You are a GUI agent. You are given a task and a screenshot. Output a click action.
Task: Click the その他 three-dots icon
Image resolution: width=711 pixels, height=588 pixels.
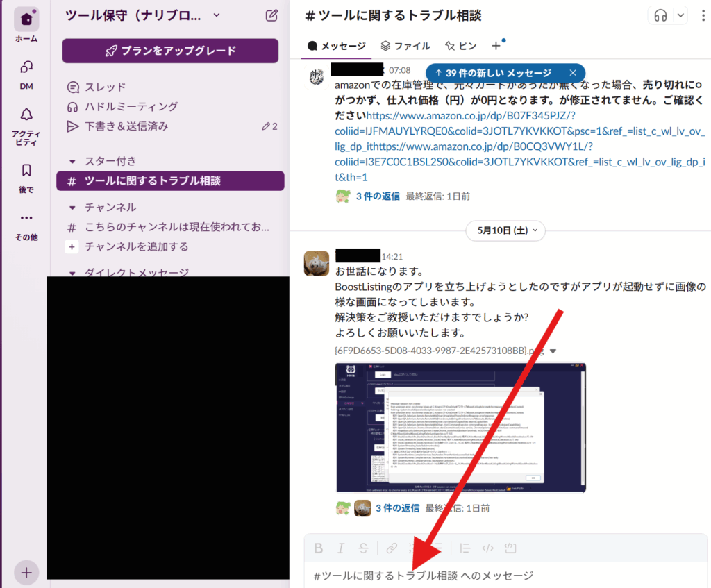pos(26,217)
